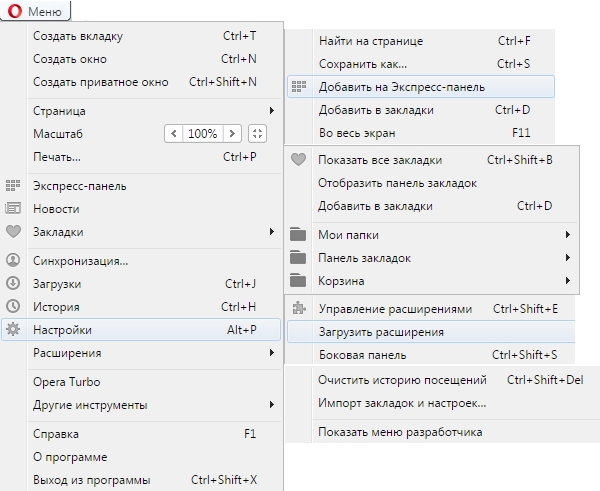Image resolution: width=600 pixels, height=491 pixels.
Task: Expand the Страница submenu arrow
Action: pos(272,111)
